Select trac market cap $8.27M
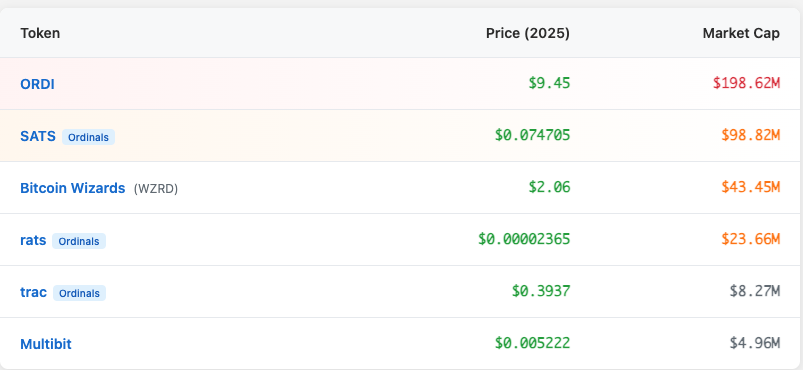Screen dimensions: 803x370 755,291
